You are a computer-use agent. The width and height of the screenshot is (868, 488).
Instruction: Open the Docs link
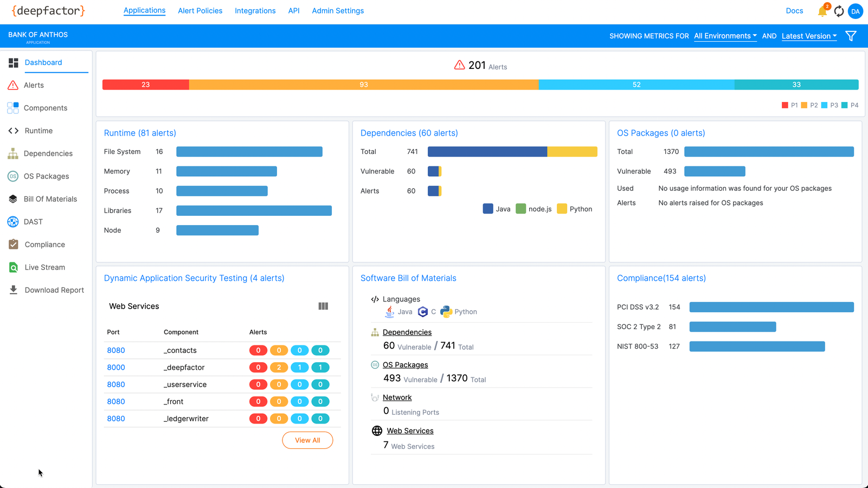794,11
